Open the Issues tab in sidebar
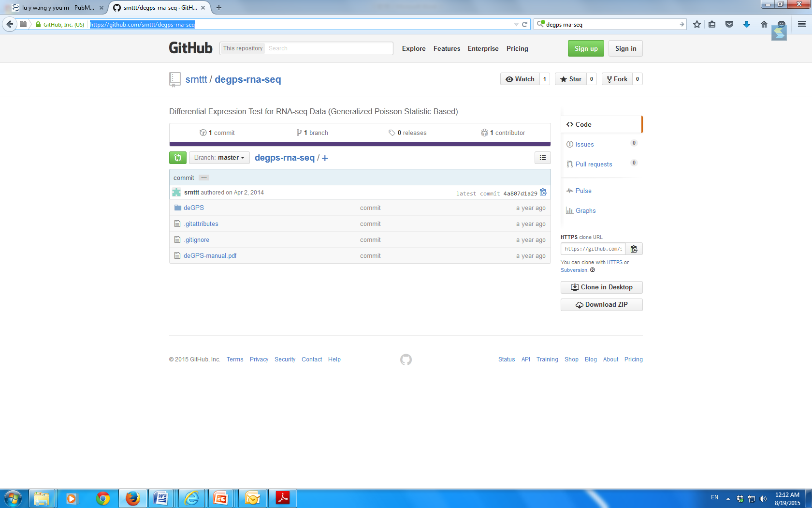Screen dimensions: 812x508 coord(584,144)
